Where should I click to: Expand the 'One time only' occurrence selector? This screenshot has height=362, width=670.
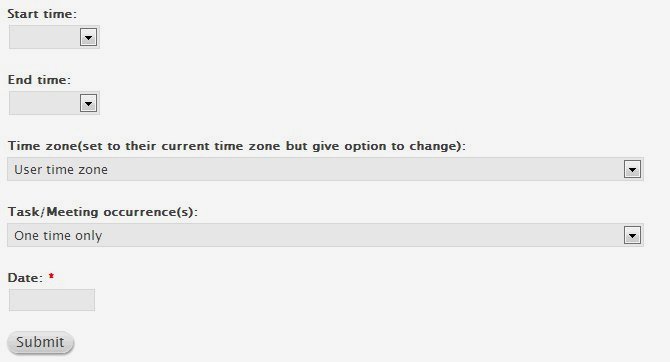pyautogui.click(x=325, y=235)
